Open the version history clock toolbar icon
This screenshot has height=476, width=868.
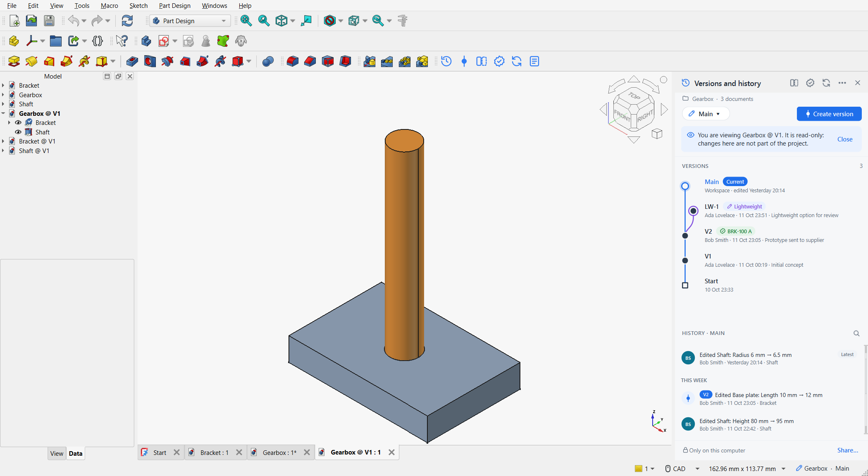point(446,62)
